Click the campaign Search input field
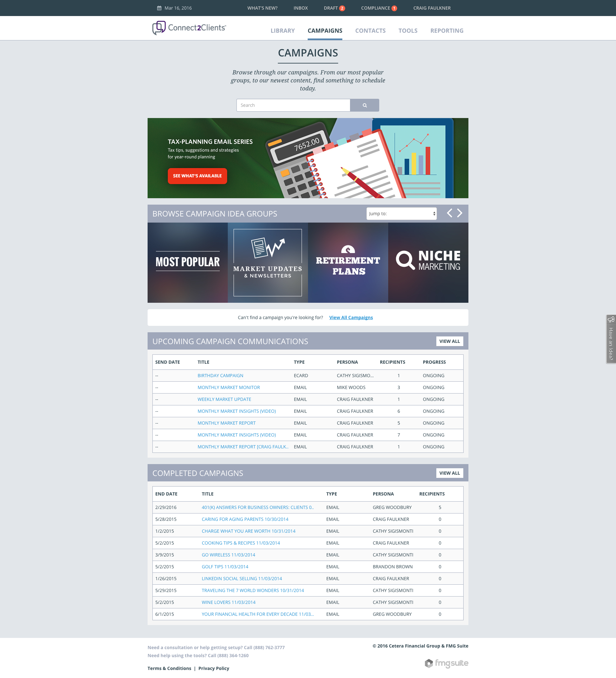The height and width of the screenshot is (678, 616). click(x=293, y=105)
